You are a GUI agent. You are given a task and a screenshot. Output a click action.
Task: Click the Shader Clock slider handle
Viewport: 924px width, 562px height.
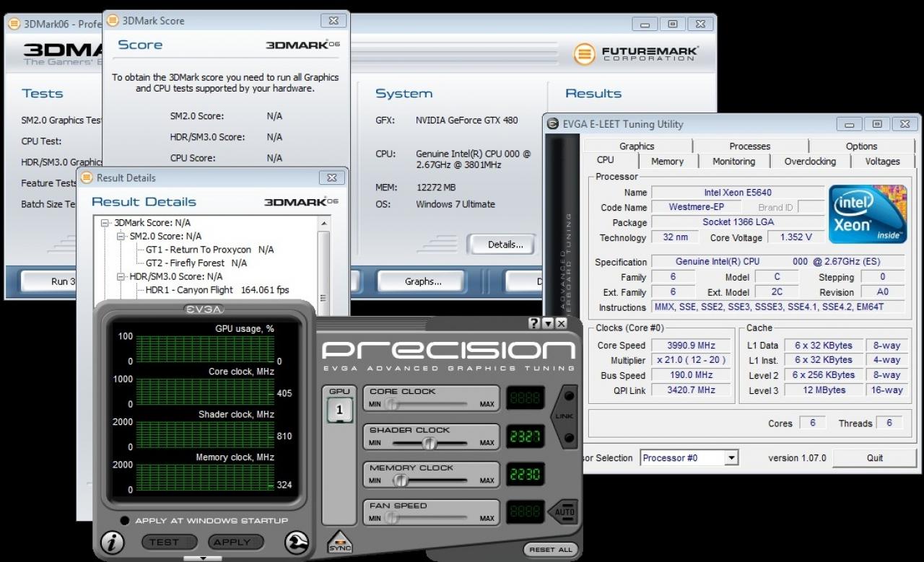point(430,443)
